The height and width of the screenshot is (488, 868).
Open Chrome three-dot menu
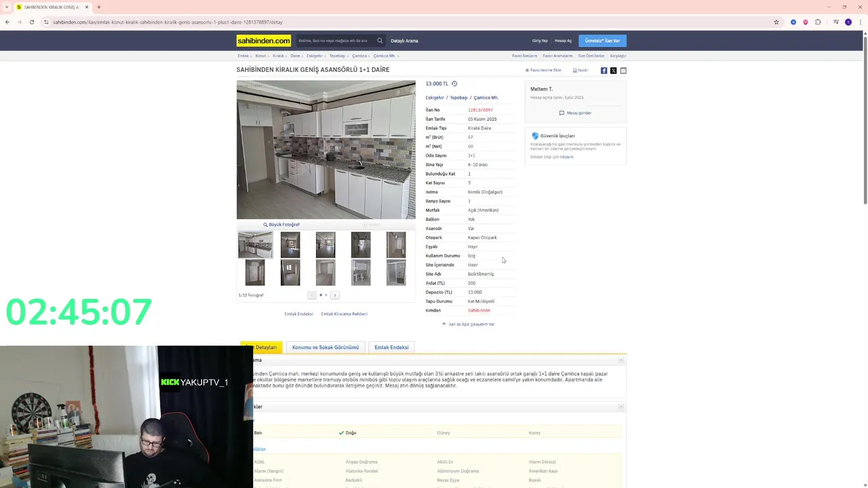pyautogui.click(x=861, y=22)
